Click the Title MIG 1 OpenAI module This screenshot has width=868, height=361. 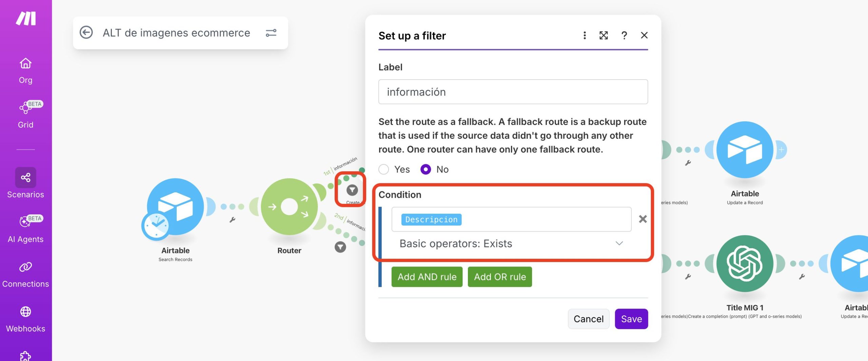point(745,263)
